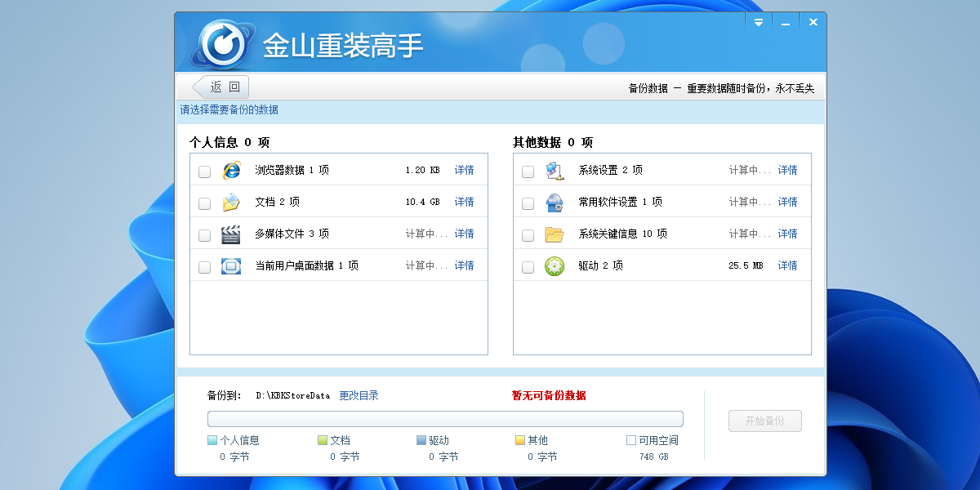Viewport: 980px width, 490px height.
Task: Click the Kingsoft reinstall app logo
Action: [221, 42]
